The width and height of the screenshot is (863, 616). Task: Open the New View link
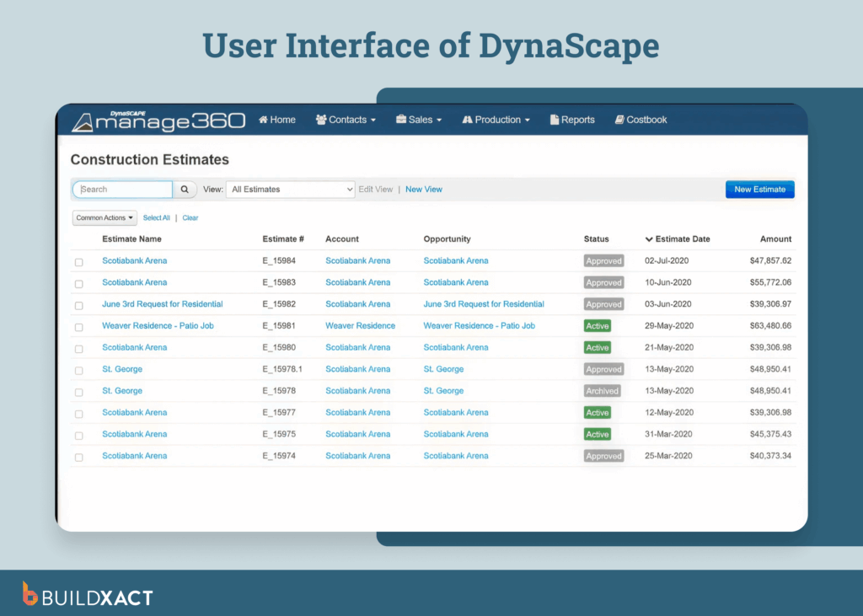point(424,189)
